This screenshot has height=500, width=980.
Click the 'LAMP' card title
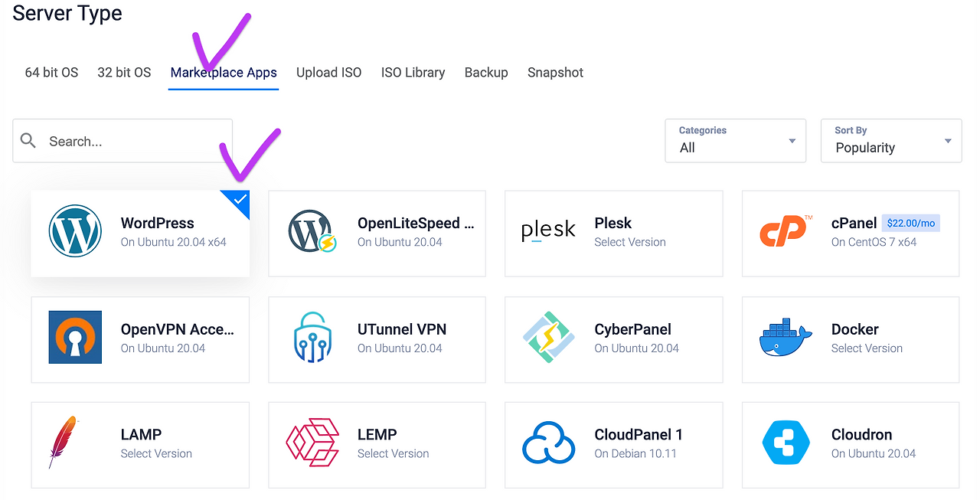point(142,434)
